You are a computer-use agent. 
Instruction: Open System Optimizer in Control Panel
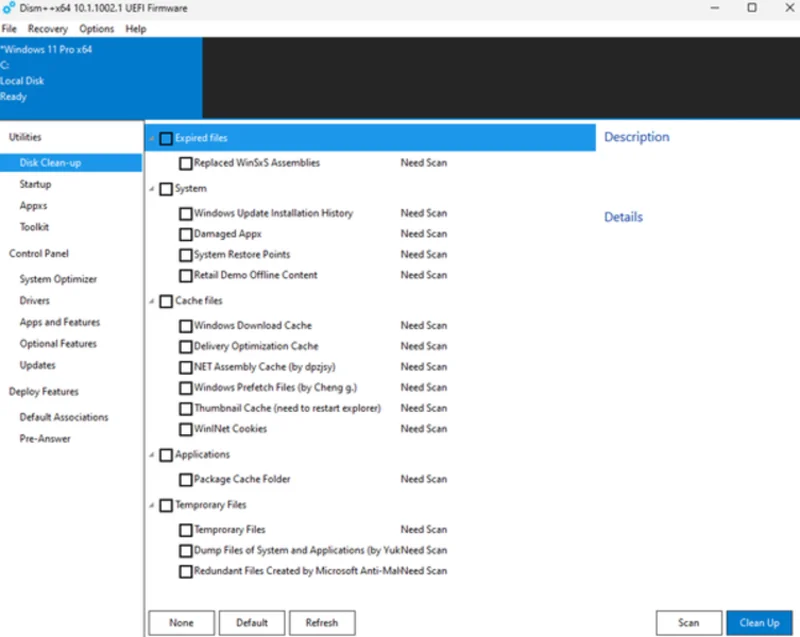point(58,279)
